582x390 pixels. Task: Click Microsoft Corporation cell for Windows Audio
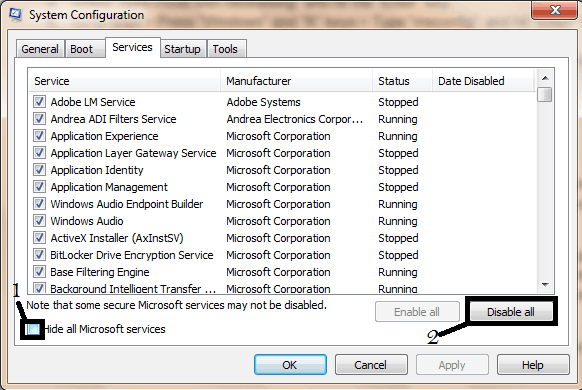point(278,221)
